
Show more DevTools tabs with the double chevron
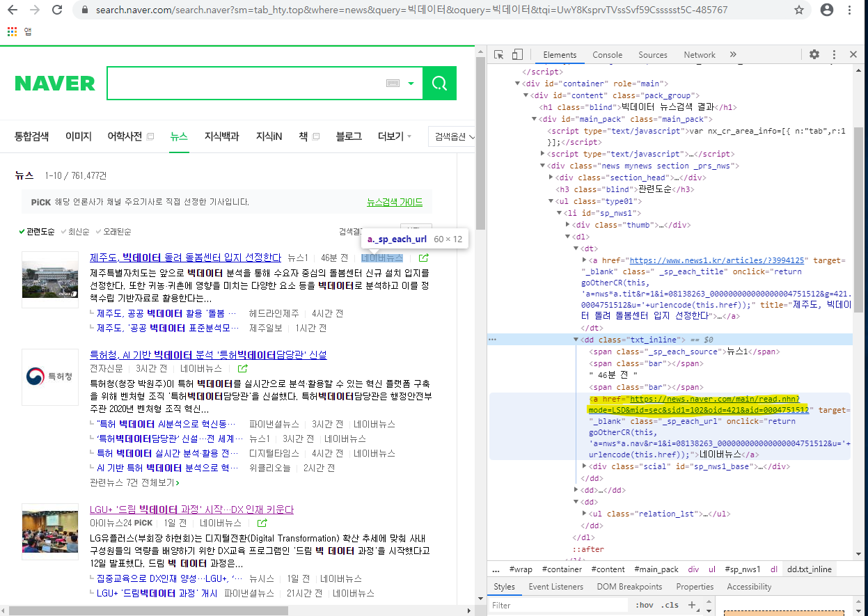(x=733, y=55)
